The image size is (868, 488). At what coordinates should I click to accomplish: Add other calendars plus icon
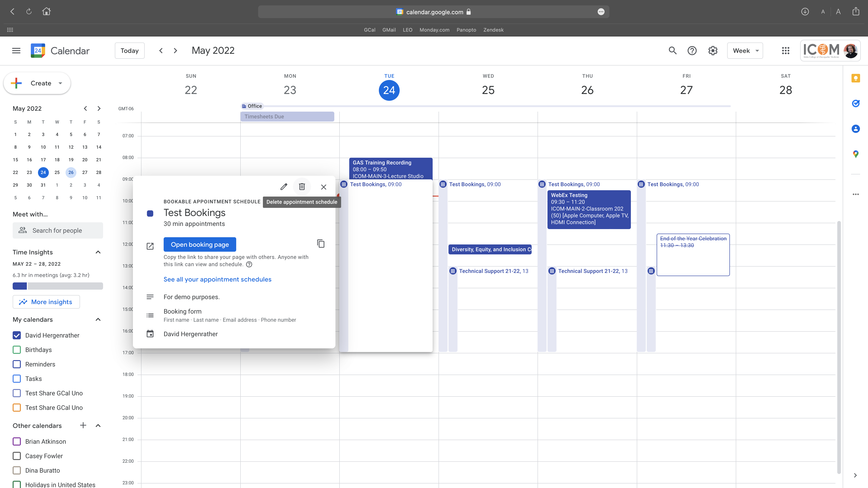click(x=83, y=425)
